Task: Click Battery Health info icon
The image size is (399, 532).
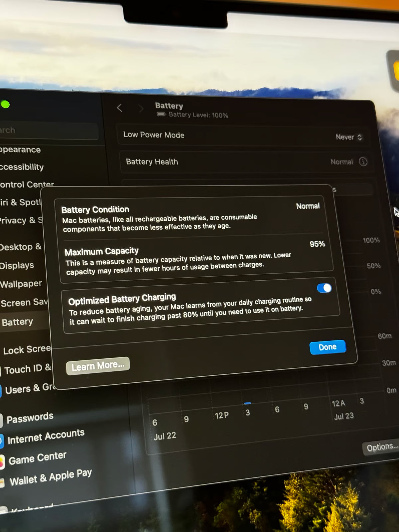Action: point(363,162)
